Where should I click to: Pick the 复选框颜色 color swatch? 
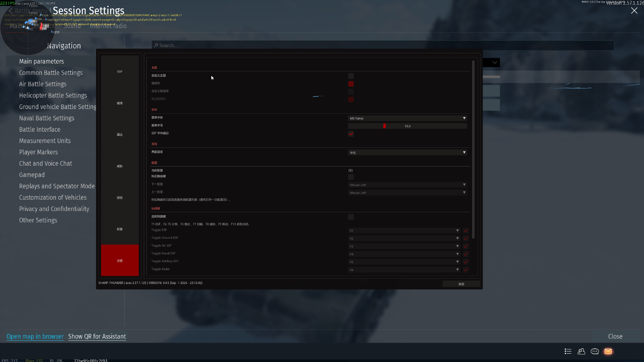click(x=351, y=99)
